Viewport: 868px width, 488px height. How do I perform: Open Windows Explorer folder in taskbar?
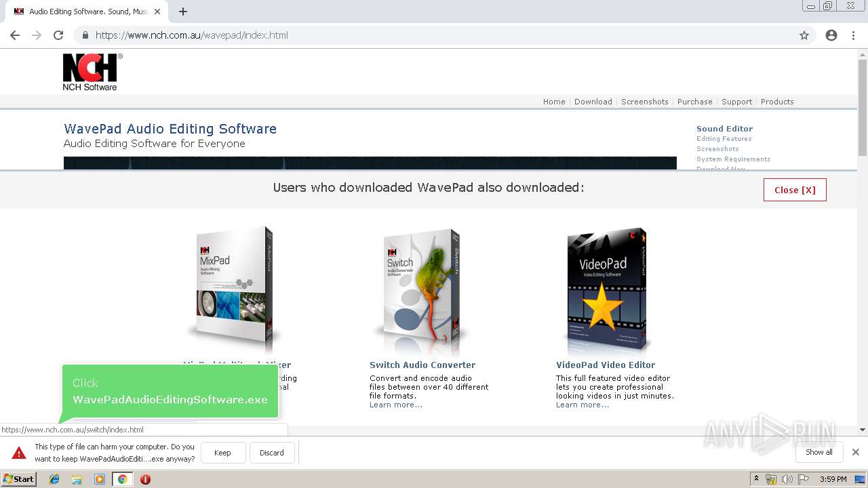pyautogui.click(x=77, y=479)
